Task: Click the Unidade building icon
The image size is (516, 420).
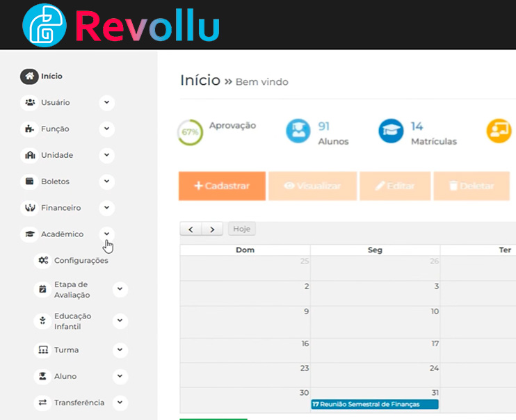Action: (30, 155)
